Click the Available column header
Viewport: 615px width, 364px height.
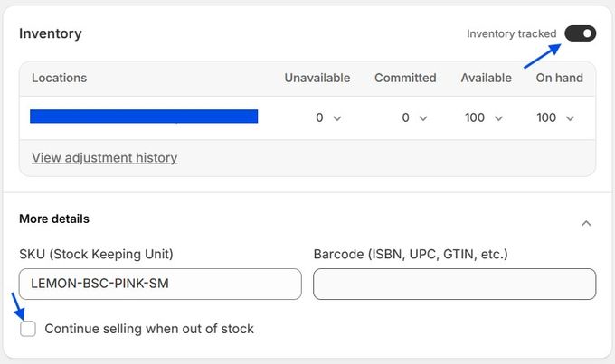486,78
